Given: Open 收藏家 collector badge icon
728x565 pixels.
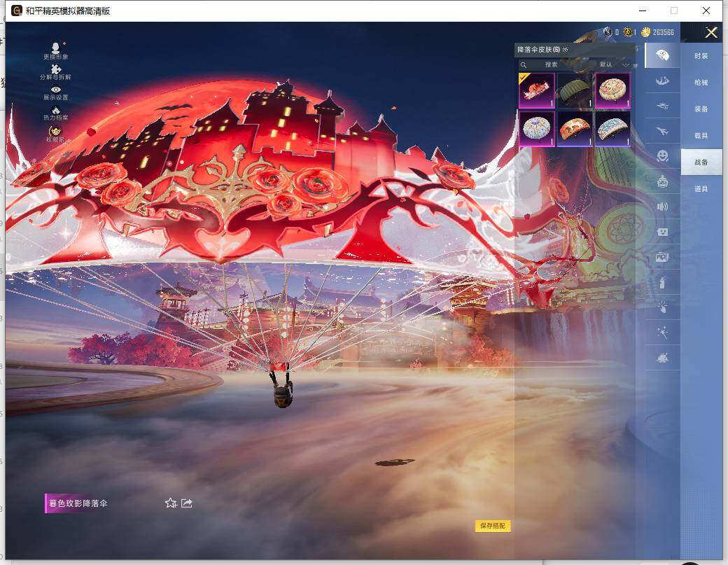Looking at the screenshot, I should pyautogui.click(x=56, y=134).
